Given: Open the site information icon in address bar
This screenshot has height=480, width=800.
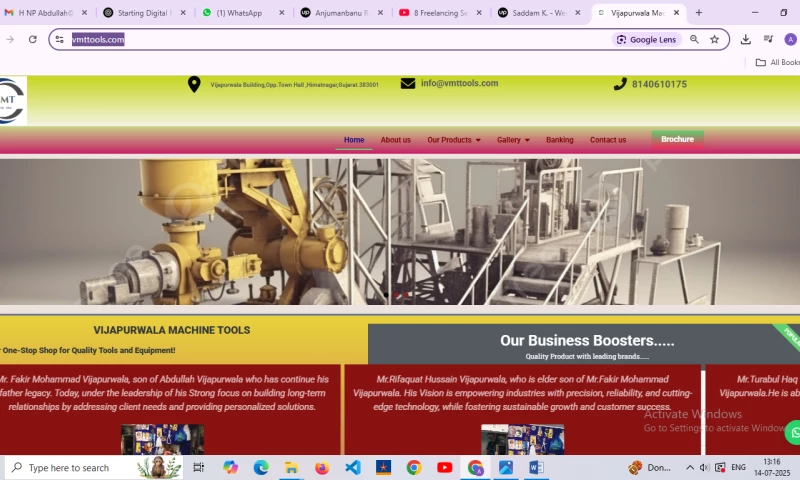Looking at the screenshot, I should (60, 39).
